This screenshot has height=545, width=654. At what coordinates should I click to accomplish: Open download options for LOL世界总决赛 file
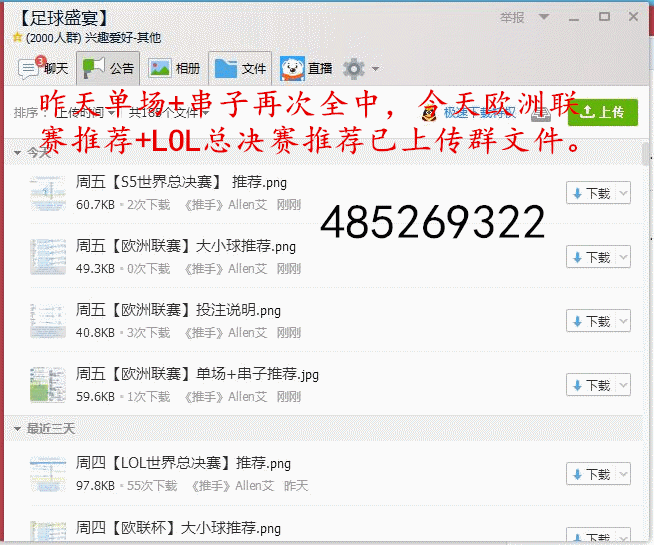point(624,474)
